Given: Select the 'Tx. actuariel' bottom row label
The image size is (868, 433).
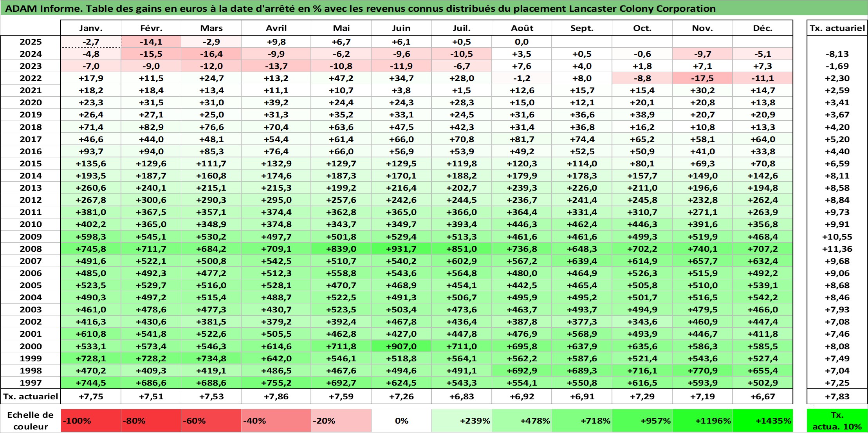Looking at the screenshot, I should 31,397.
